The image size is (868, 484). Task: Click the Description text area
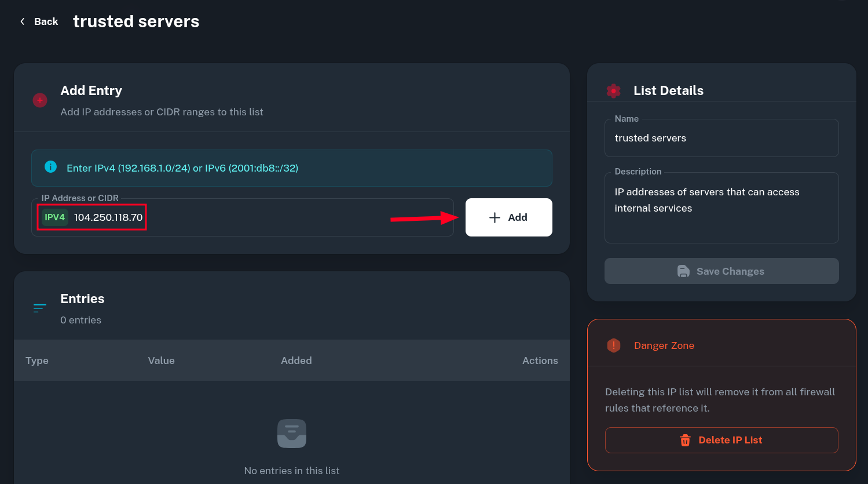[x=721, y=209]
